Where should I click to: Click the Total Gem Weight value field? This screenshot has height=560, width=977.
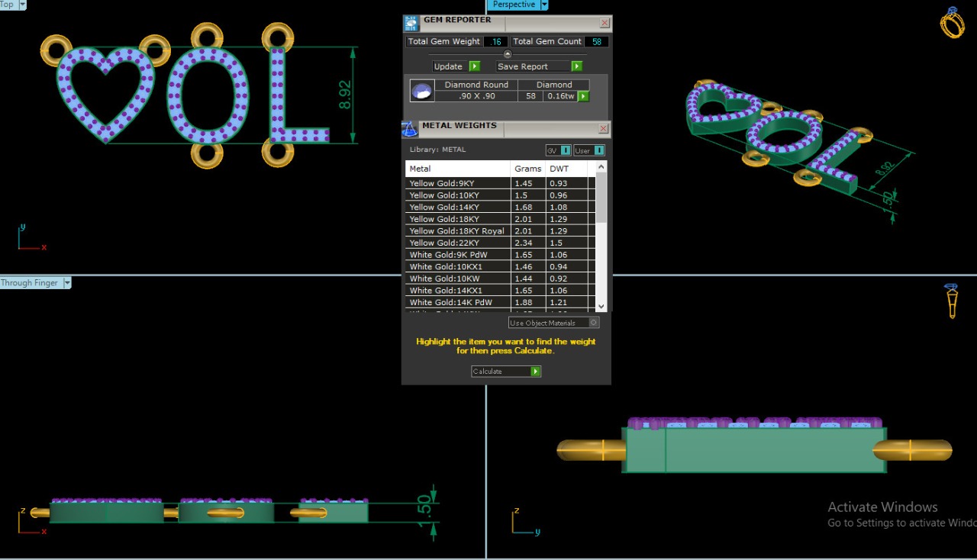[x=495, y=41]
